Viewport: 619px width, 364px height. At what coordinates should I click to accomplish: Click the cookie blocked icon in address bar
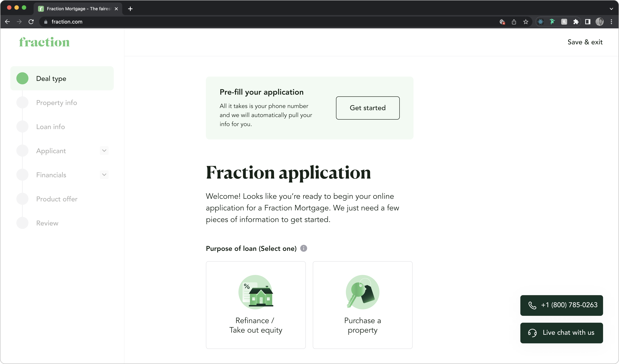502,22
